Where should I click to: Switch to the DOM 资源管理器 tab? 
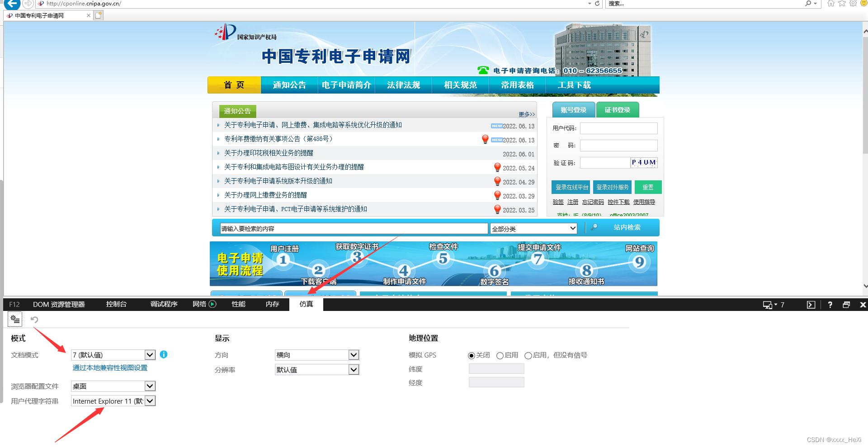coord(59,305)
